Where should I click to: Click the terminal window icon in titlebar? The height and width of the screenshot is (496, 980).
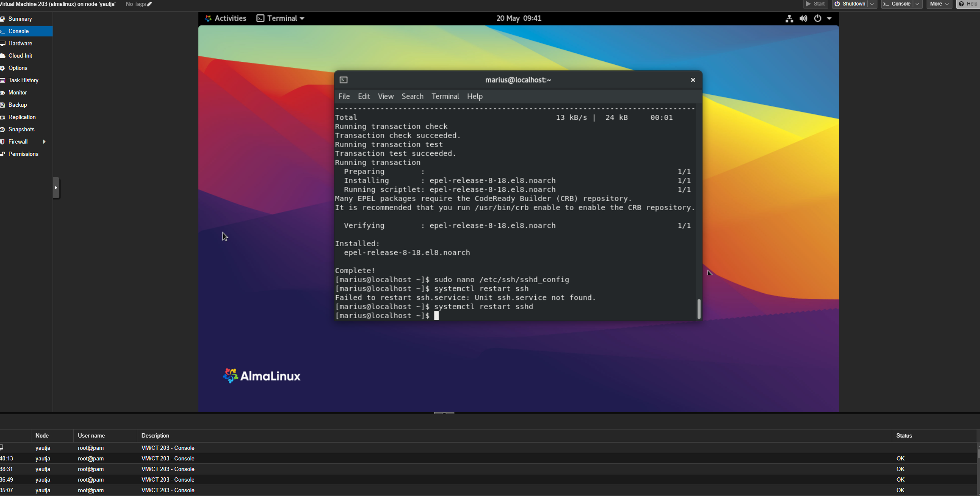(344, 80)
